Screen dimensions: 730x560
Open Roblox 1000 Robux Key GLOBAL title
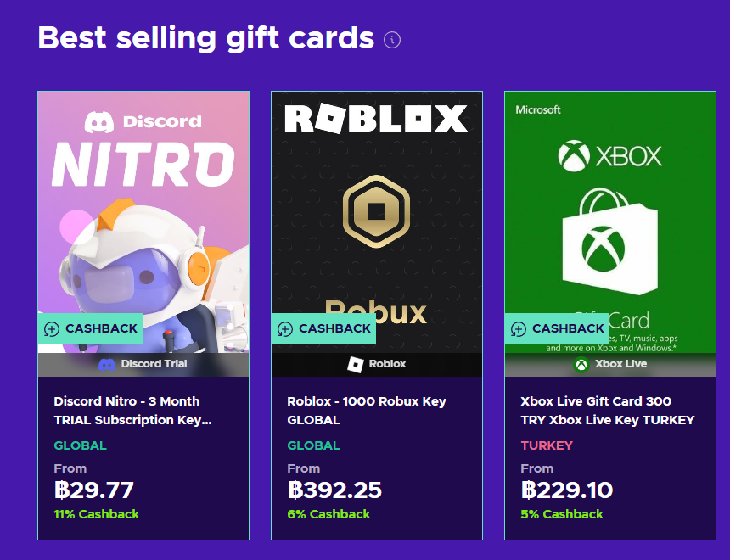point(366,411)
